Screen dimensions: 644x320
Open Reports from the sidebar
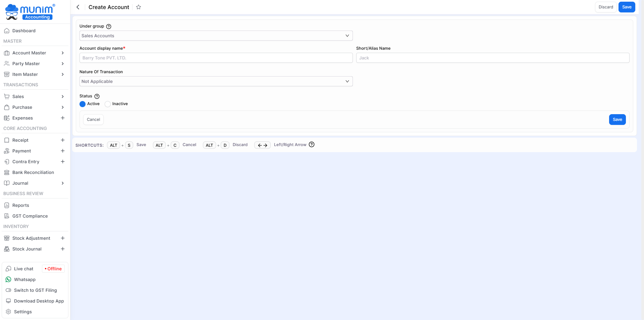pos(21,205)
